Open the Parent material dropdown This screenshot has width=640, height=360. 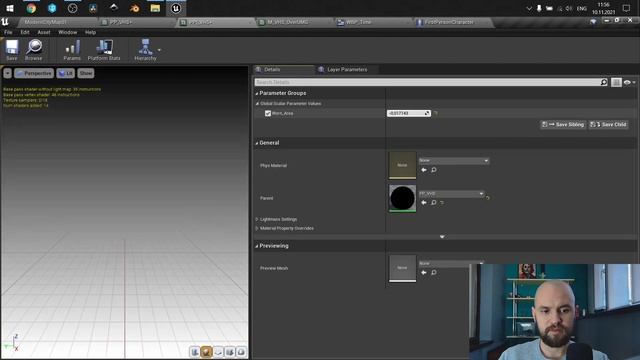click(451, 193)
